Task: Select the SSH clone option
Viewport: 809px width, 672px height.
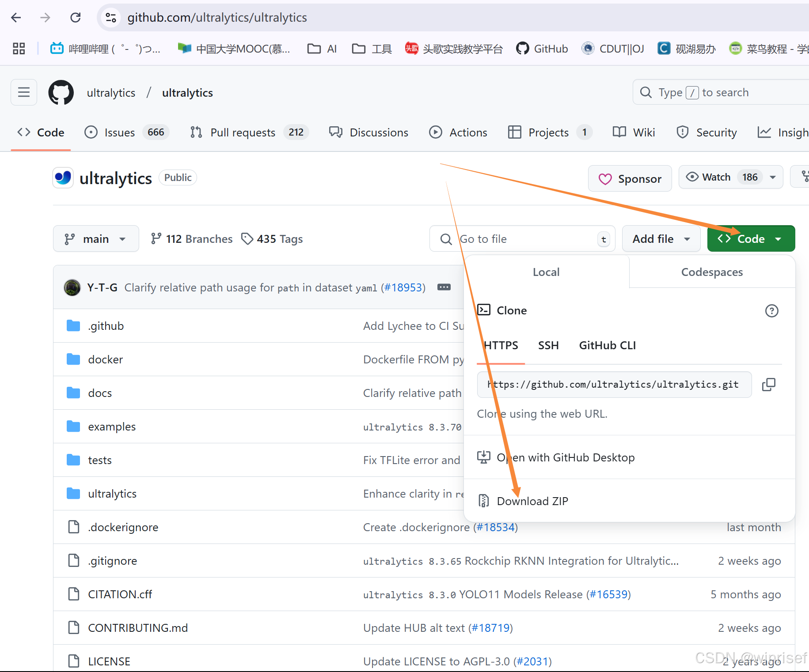Action: [x=548, y=346]
